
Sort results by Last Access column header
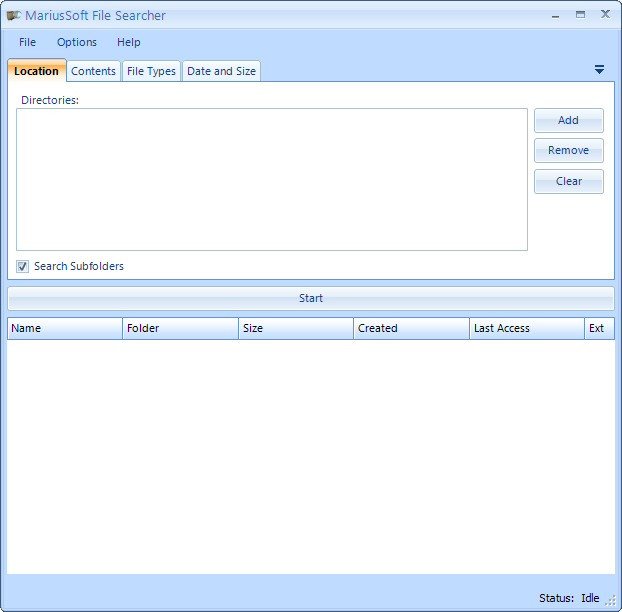pos(527,328)
